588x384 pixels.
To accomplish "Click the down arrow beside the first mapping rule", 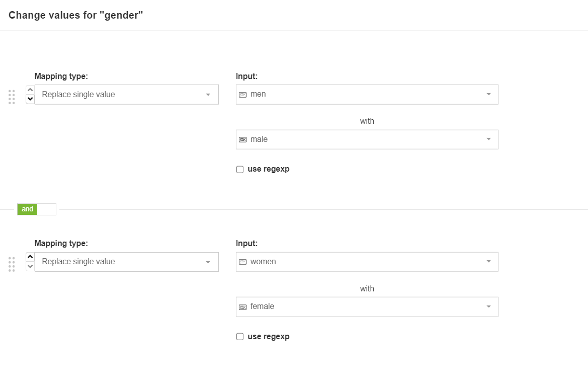I will click(x=30, y=99).
